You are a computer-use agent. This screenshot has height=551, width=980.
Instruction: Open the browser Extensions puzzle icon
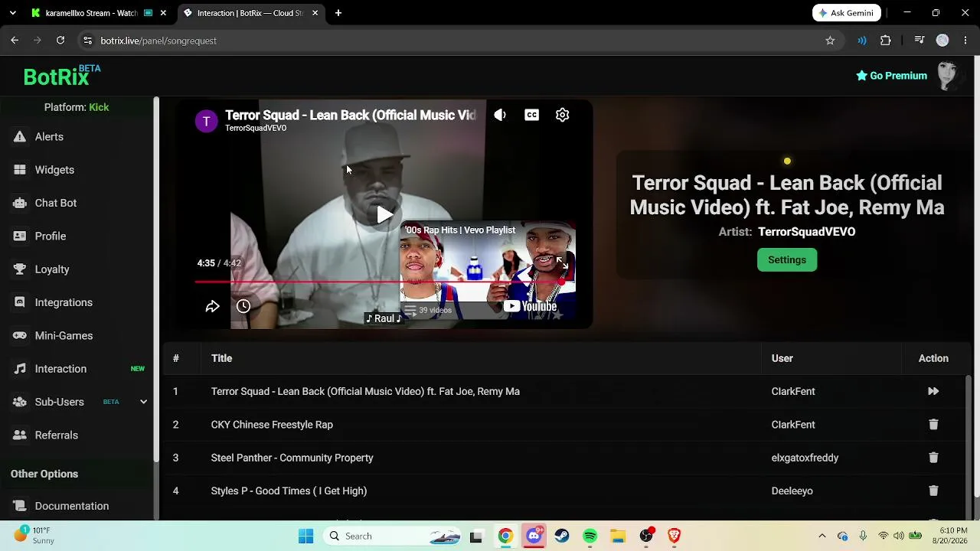(886, 41)
